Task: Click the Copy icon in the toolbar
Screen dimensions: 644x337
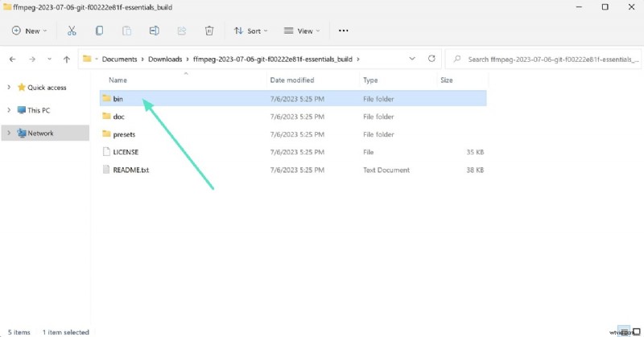Action: [99, 31]
